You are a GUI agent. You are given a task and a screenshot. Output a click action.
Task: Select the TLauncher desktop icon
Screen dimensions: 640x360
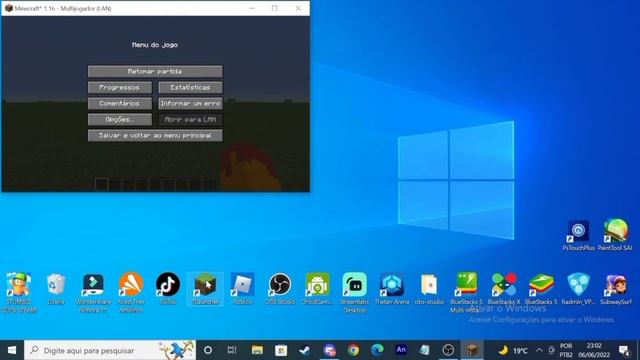pos(205,289)
